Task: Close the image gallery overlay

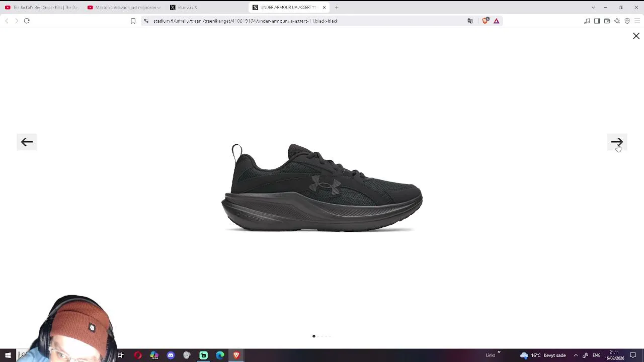Action: tap(636, 36)
